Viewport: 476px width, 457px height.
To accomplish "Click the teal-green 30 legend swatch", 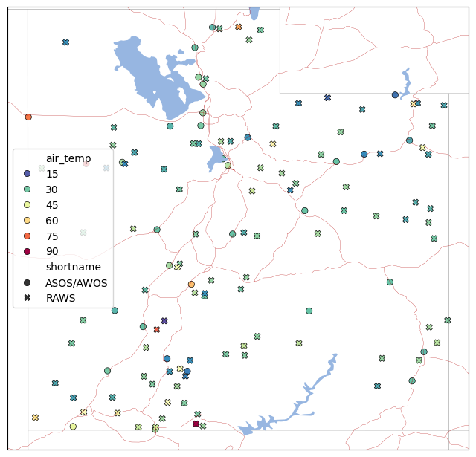I will click(27, 189).
